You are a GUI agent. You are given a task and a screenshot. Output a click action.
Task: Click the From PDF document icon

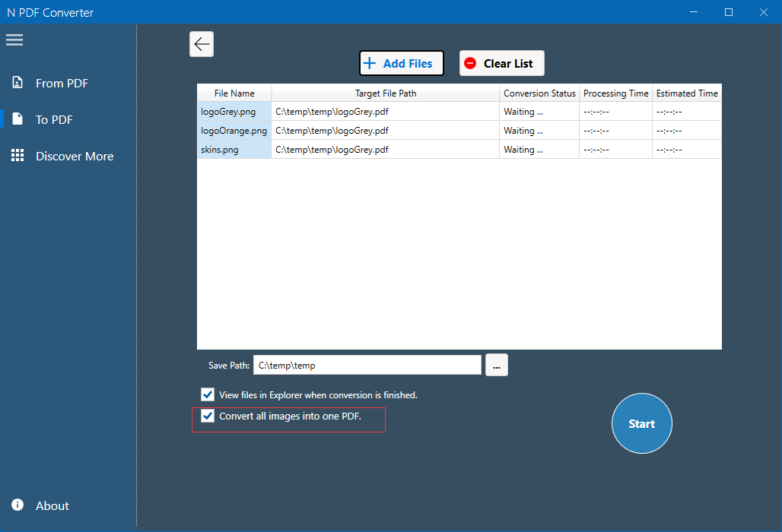pos(17,83)
